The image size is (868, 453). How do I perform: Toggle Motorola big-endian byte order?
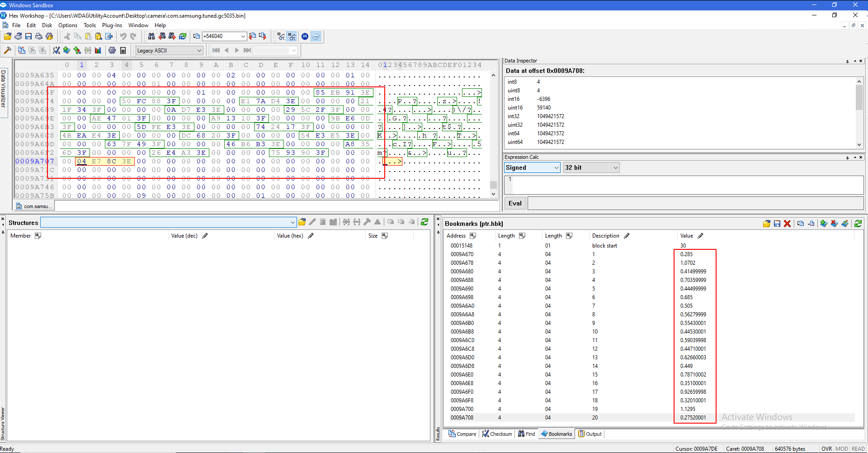coord(305,36)
